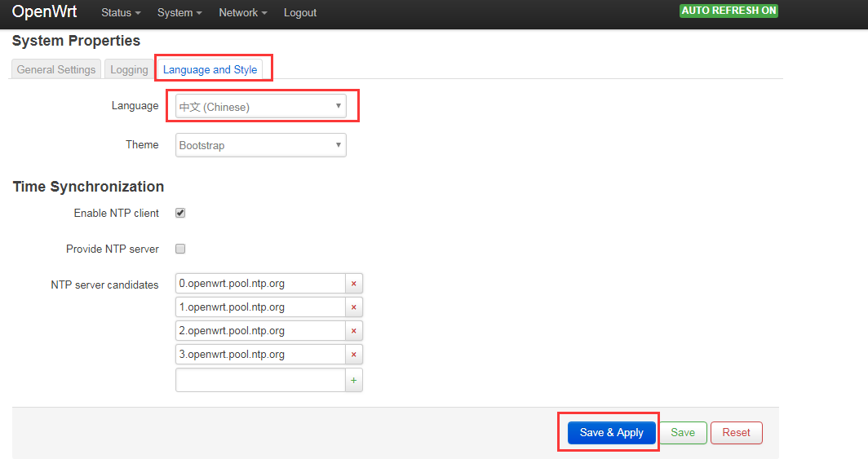Expand the Theme dropdown
This screenshot has height=459, width=868.
[261, 145]
